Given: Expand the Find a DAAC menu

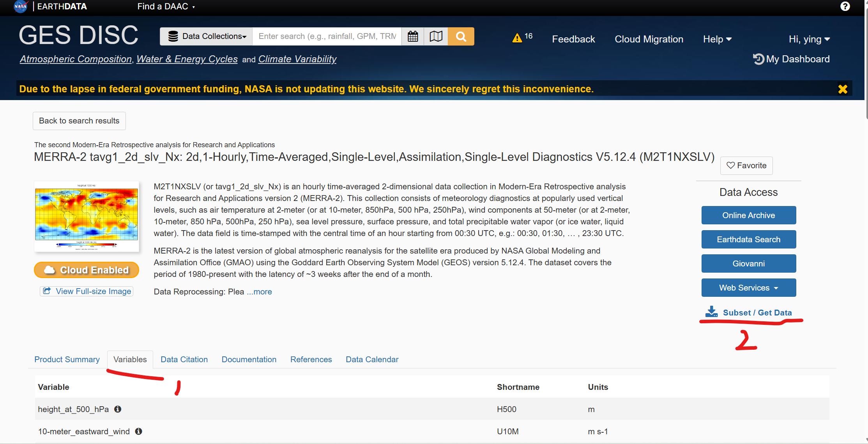Looking at the screenshot, I should pyautogui.click(x=166, y=6).
